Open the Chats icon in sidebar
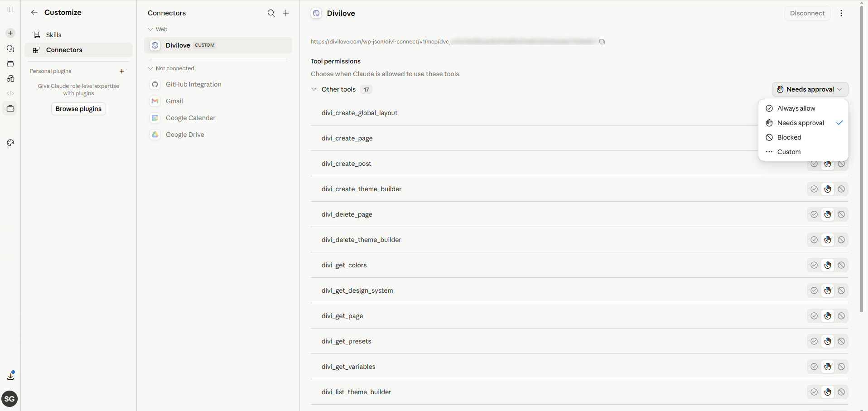This screenshot has height=411, width=868. tap(10, 48)
